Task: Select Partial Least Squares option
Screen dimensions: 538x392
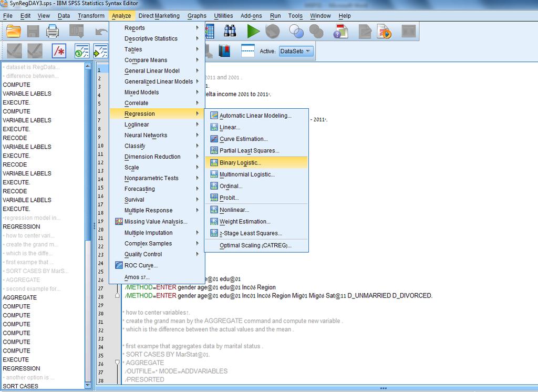Action: tap(256, 151)
